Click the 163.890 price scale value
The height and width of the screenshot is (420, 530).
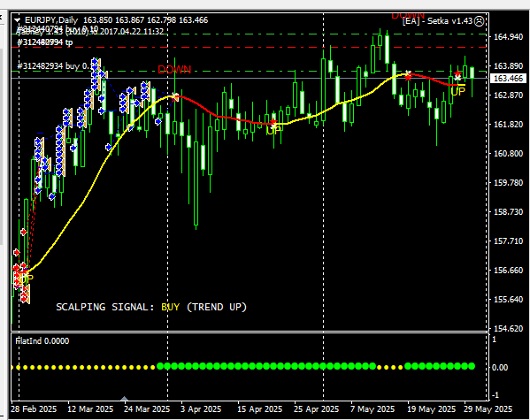coord(508,66)
